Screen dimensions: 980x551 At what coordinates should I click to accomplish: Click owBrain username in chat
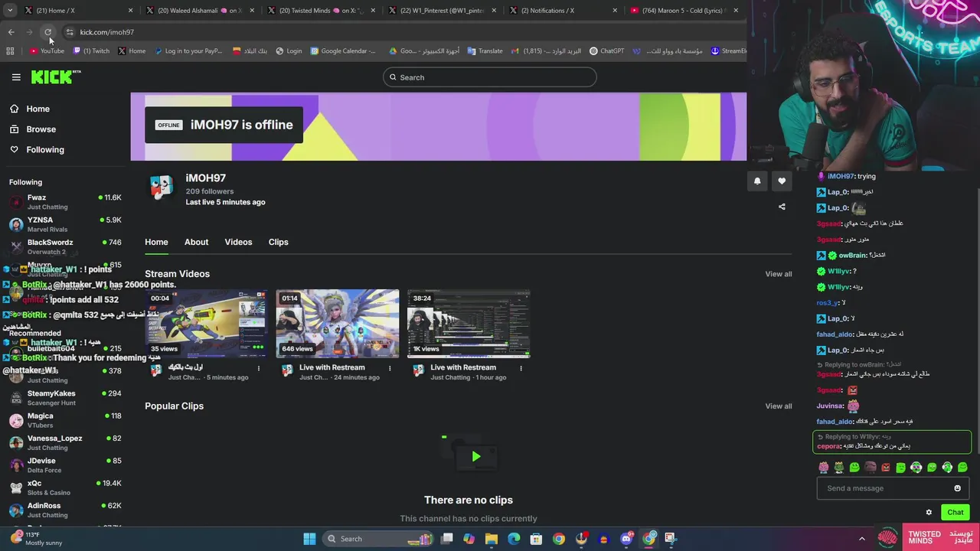(851, 255)
